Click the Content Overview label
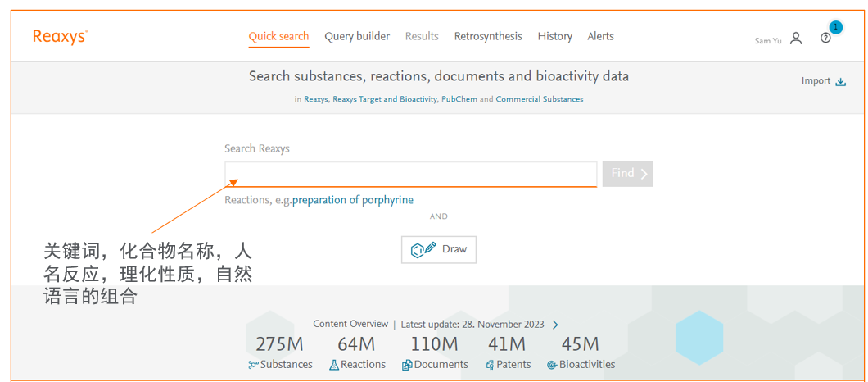The width and height of the screenshot is (868, 382). [x=350, y=324]
